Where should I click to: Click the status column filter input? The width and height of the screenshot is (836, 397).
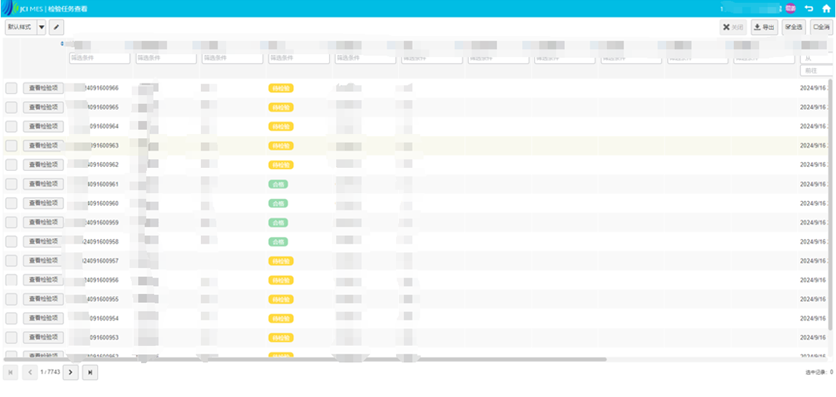[x=299, y=58]
